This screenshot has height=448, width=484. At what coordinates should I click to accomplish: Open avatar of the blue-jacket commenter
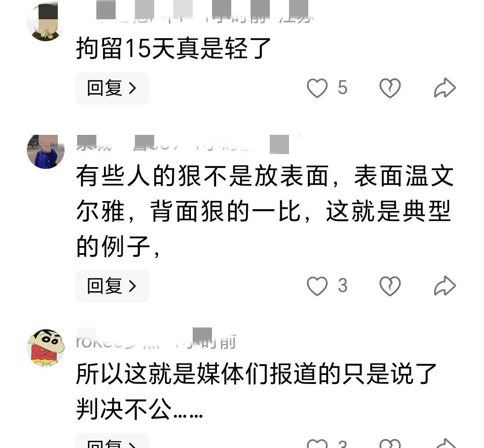(x=46, y=152)
